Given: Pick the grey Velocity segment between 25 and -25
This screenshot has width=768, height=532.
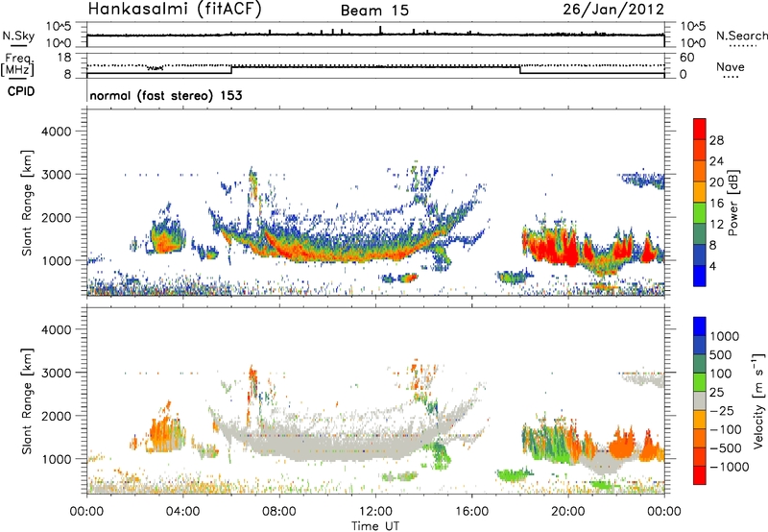Looking at the screenshot, I should pyautogui.click(x=700, y=401).
